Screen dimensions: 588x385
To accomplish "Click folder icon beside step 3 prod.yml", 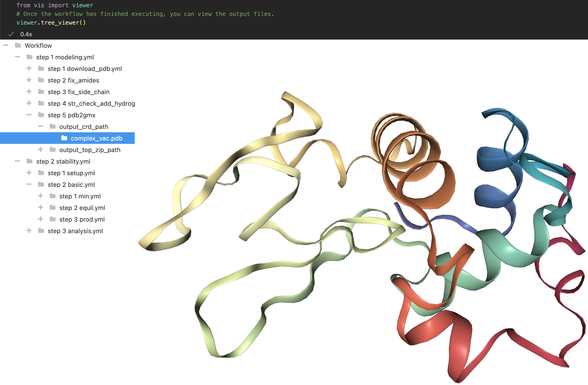I will click(53, 219).
